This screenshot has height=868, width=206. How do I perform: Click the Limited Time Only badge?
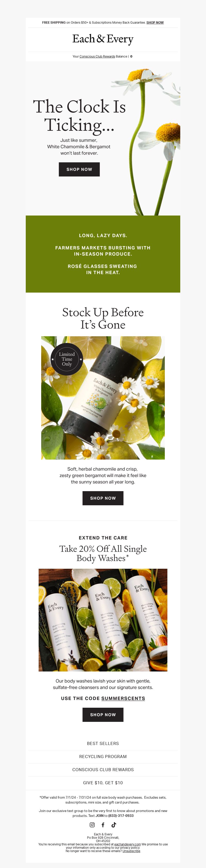tap(67, 359)
